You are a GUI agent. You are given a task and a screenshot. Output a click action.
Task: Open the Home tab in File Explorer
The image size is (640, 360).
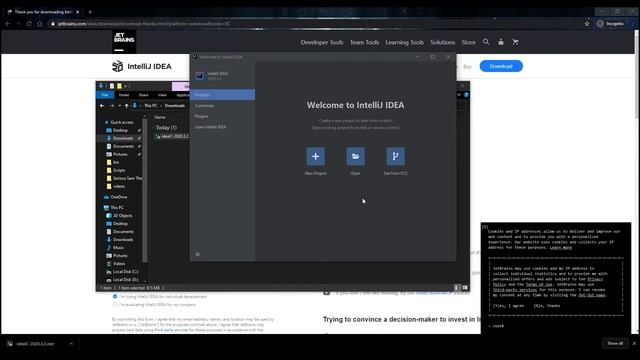pyautogui.click(x=124, y=95)
